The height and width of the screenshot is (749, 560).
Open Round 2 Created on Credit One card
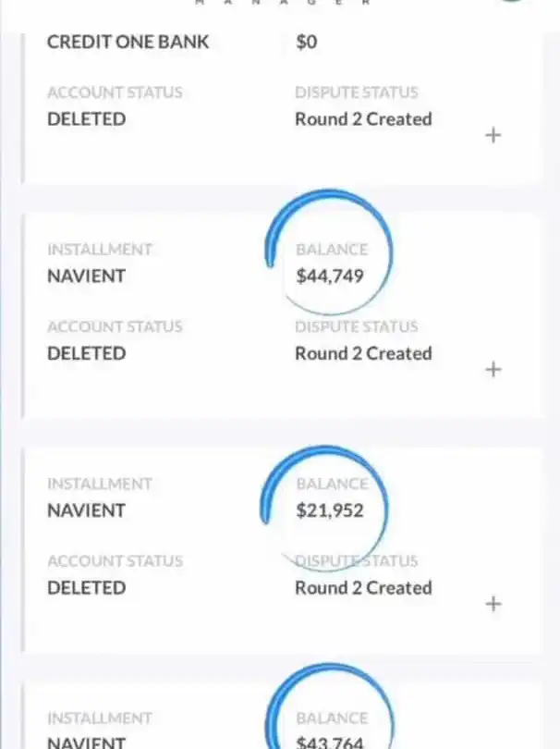pos(363,119)
